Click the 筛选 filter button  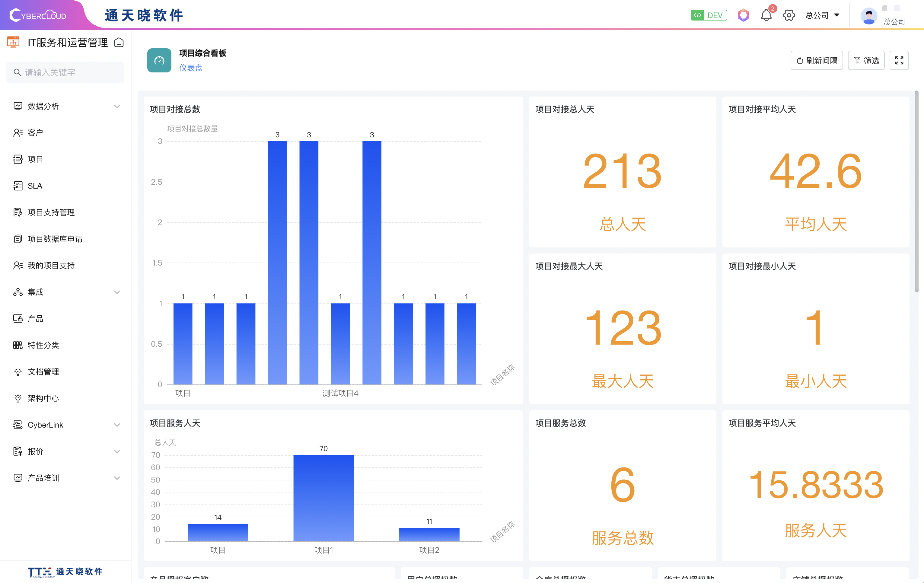pos(866,61)
